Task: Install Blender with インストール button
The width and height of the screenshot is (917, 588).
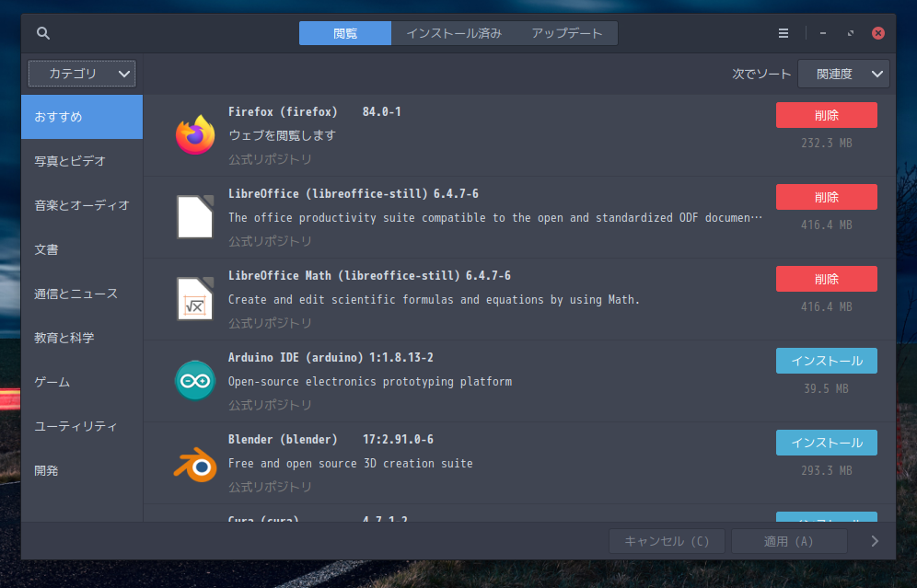Action: (x=827, y=443)
